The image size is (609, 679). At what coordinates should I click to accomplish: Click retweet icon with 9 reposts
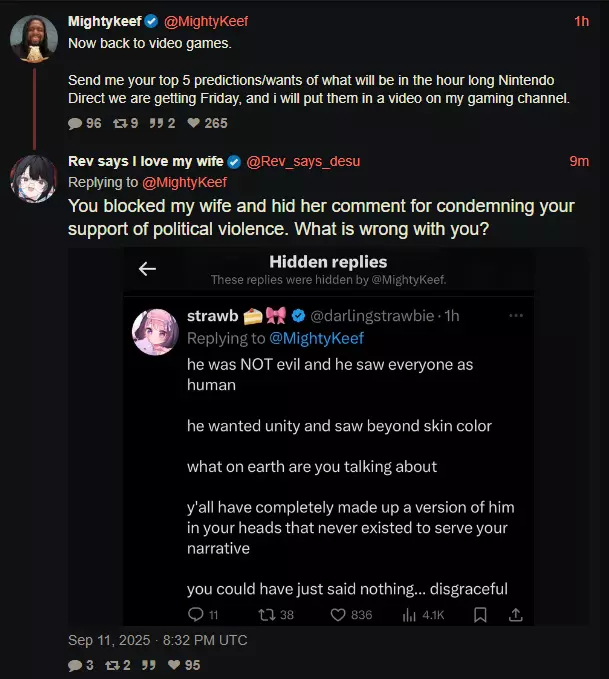tap(120, 123)
